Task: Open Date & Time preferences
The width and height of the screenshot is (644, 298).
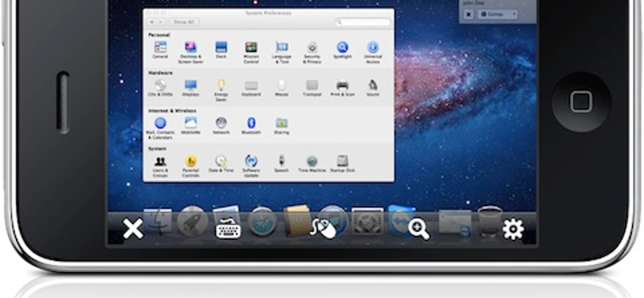Action: coord(221,163)
